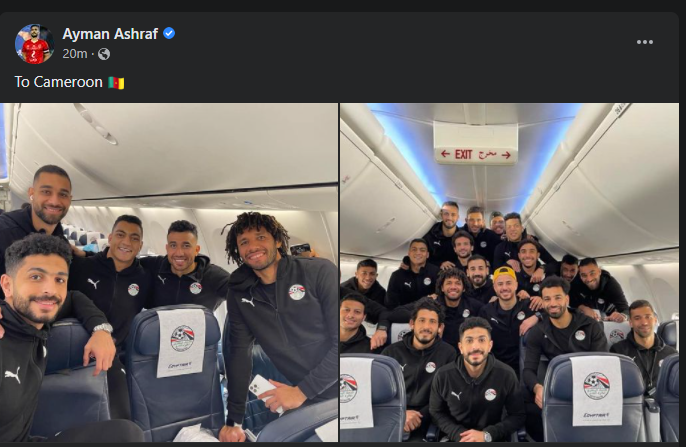This screenshot has height=447, width=686.
Task: Click the blue verified badge
Action: pos(169,33)
